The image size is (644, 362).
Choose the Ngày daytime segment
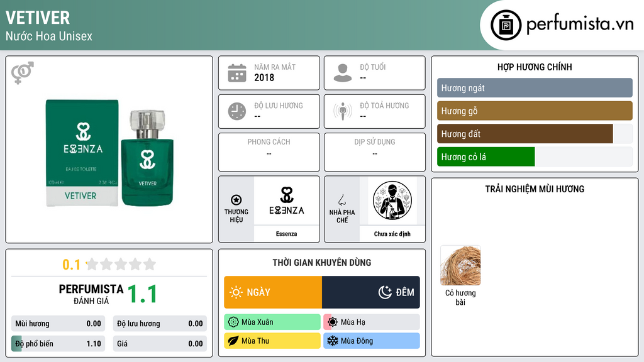(273, 292)
